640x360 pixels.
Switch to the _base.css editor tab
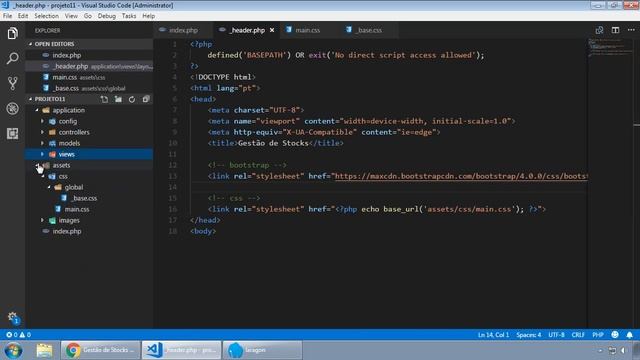click(x=369, y=30)
